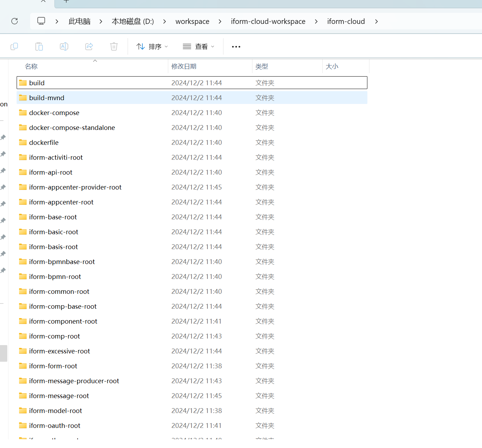This screenshot has width=482, height=448.
Task: Click the Copy icon in toolbar
Action: click(14, 46)
